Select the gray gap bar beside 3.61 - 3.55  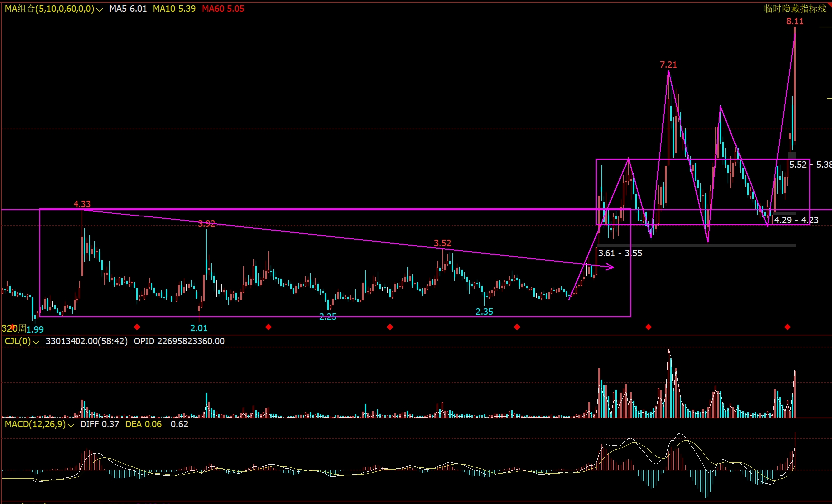695,245
